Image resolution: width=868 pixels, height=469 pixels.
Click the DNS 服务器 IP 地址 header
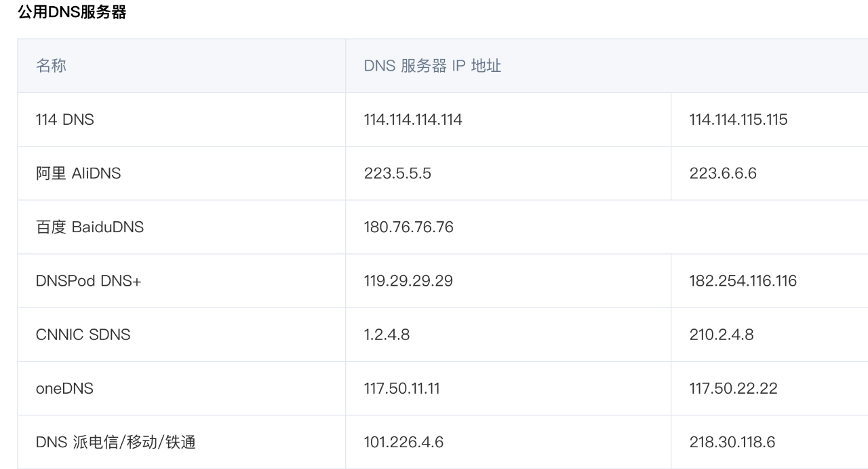click(x=433, y=66)
